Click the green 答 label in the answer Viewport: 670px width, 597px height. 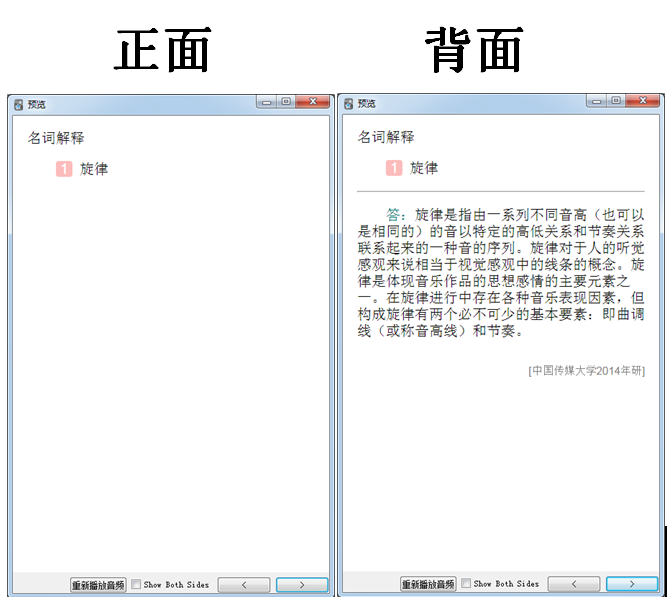393,215
